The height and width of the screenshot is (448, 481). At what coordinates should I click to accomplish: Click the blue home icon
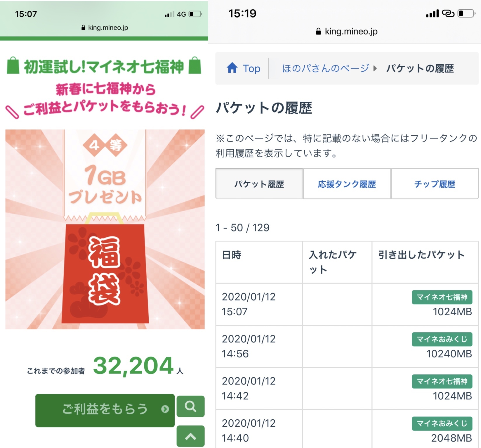pos(232,68)
